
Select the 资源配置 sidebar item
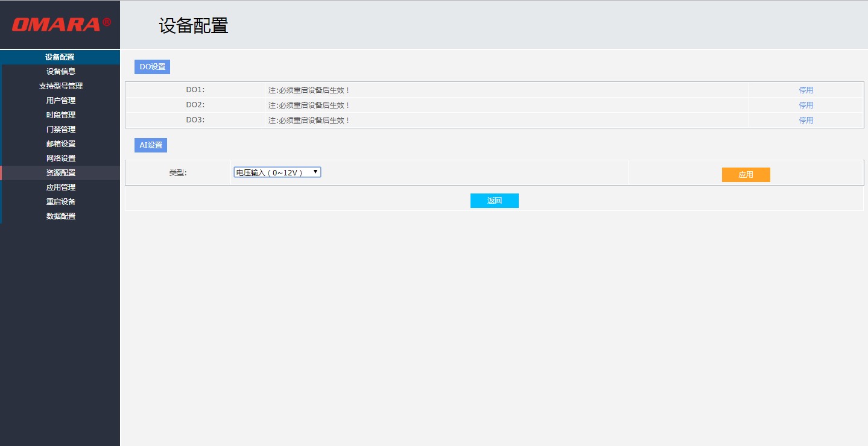(x=61, y=173)
